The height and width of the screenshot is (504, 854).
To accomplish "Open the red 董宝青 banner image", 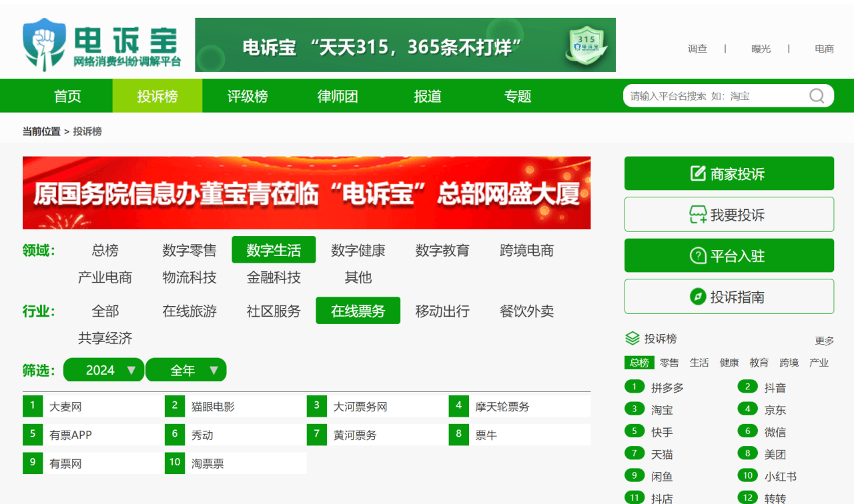I will (307, 193).
